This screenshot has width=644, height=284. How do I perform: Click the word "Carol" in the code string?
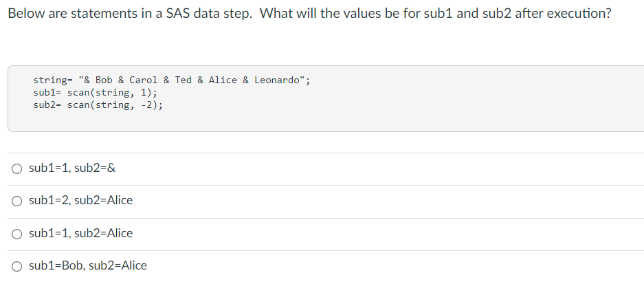144,80
